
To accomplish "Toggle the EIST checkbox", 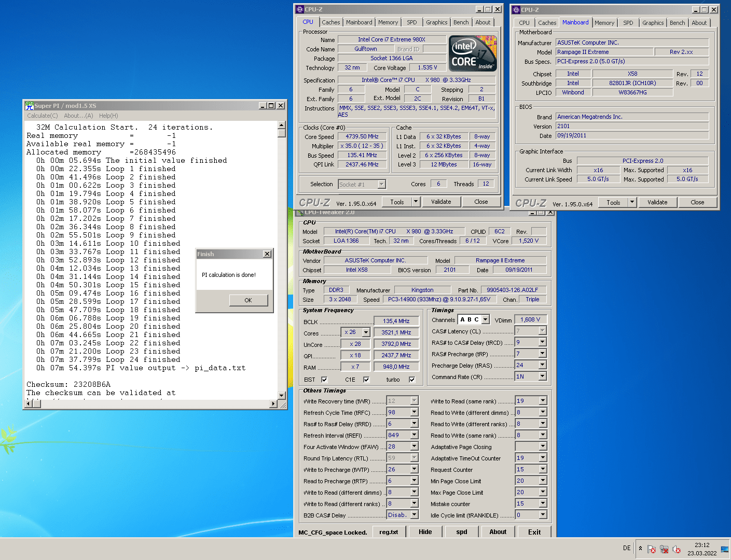I will [324, 380].
